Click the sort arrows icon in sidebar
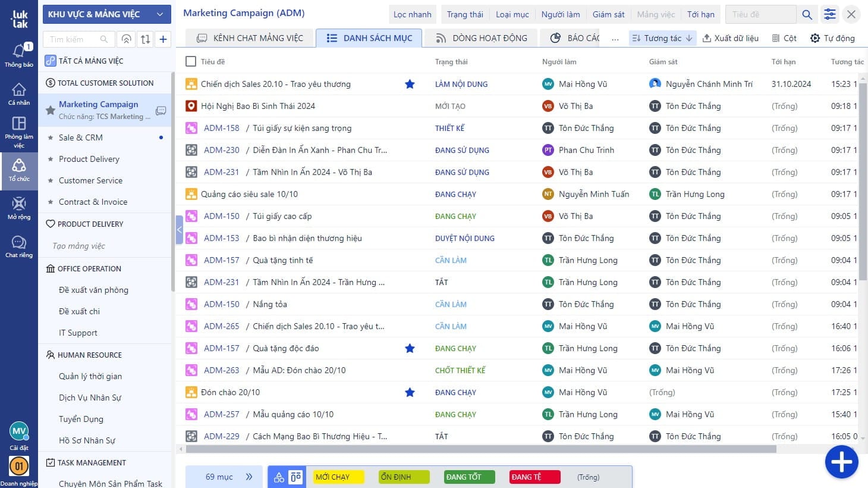 coord(145,39)
